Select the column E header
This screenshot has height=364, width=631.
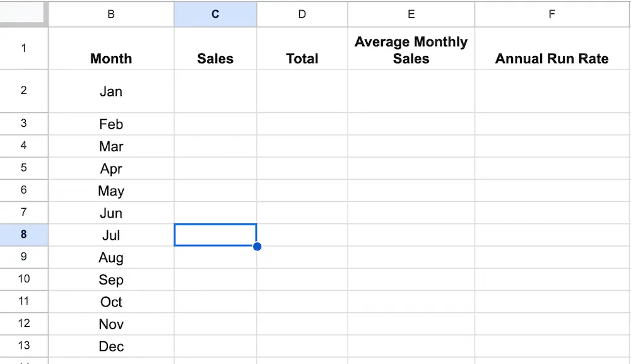tap(411, 14)
